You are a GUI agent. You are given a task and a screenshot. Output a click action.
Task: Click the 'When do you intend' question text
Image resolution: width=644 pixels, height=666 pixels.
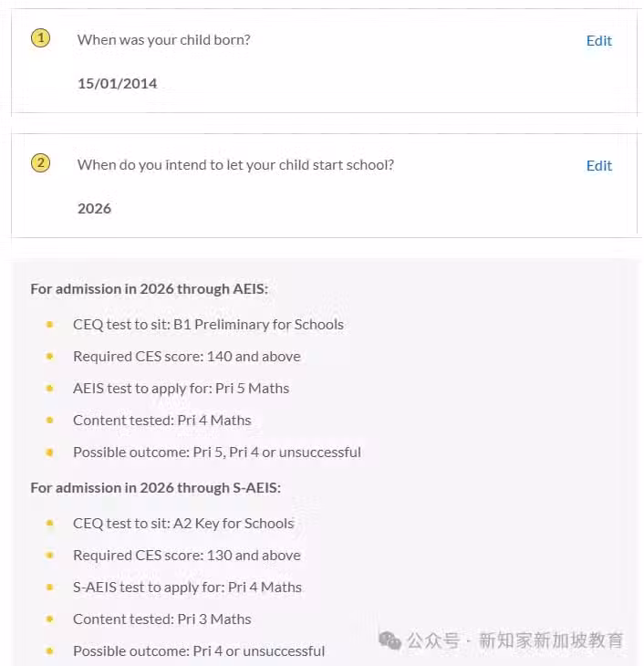tap(235, 165)
